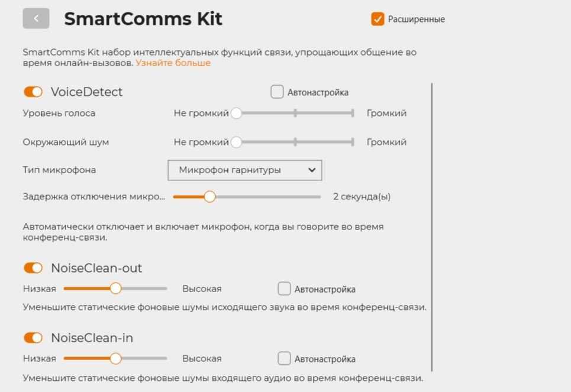Turn off the VoiceDetect toggle
This screenshot has height=392, width=571.
point(33,92)
